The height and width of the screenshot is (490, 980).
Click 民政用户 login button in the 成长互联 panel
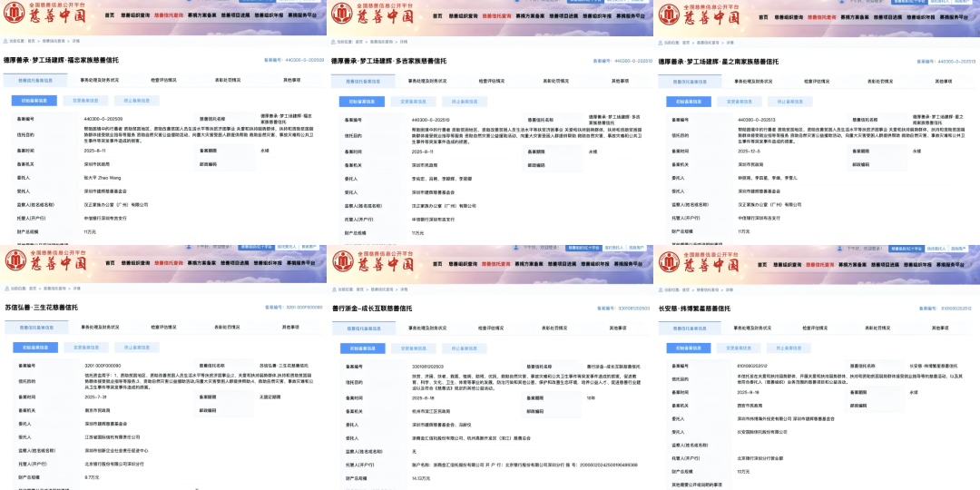tap(639, 248)
